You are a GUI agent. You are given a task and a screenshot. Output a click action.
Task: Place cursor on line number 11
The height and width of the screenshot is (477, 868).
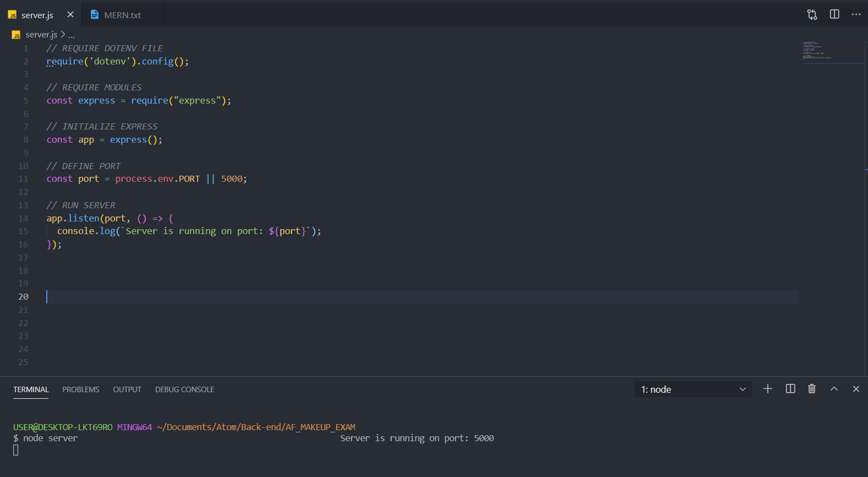(x=23, y=179)
